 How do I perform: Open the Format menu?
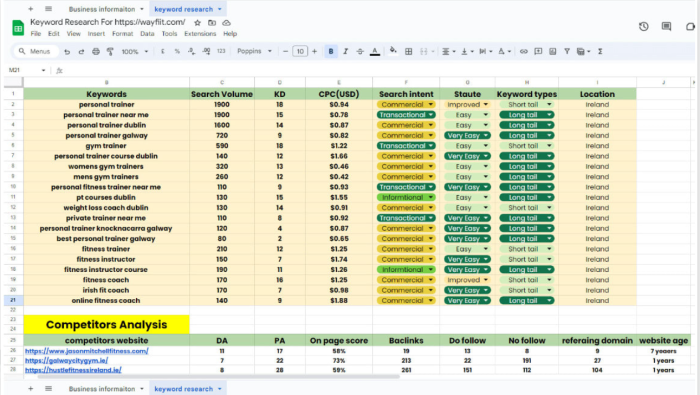pyautogui.click(x=122, y=34)
